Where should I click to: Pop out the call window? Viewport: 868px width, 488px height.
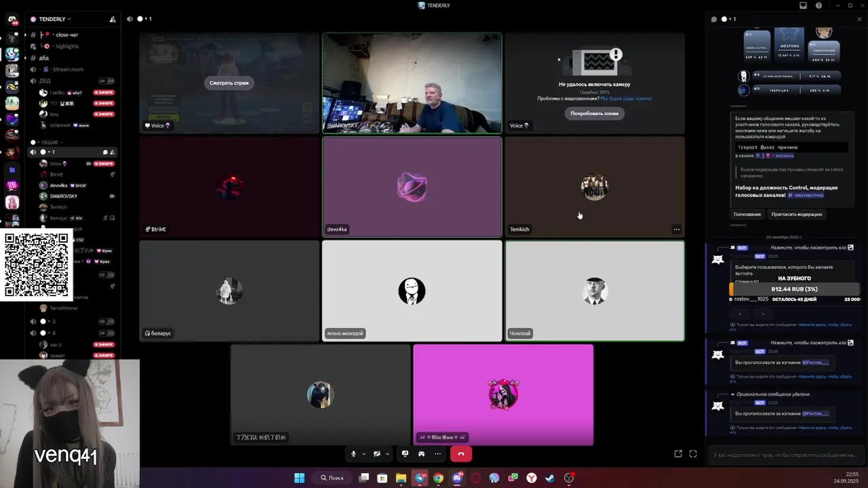[x=678, y=453]
